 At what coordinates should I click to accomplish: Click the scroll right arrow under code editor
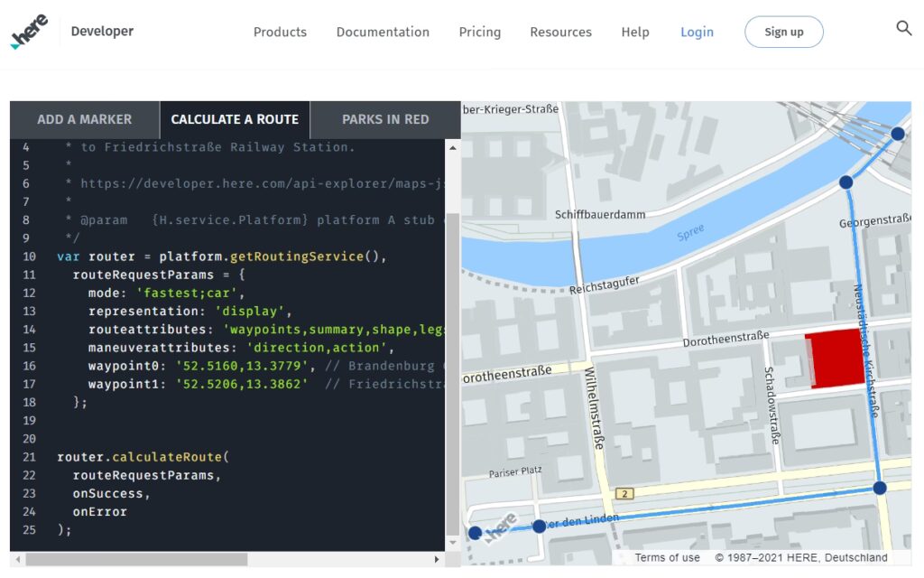click(438, 560)
